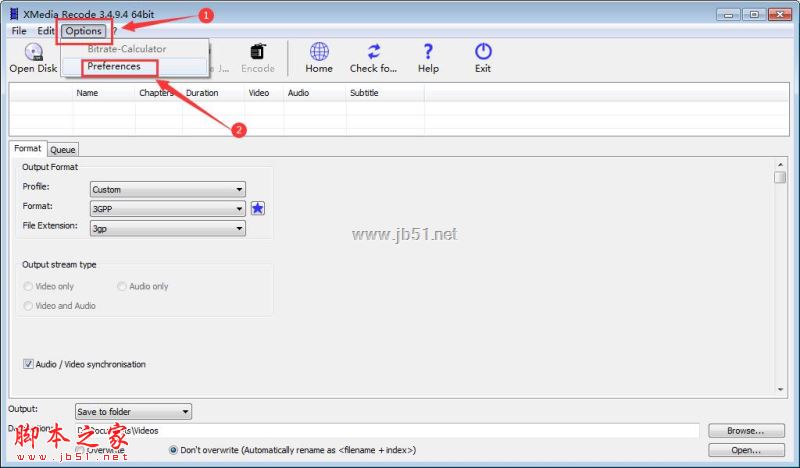The height and width of the screenshot is (468, 800).
Task: Expand the File Extension dropdown
Action: tap(167, 228)
